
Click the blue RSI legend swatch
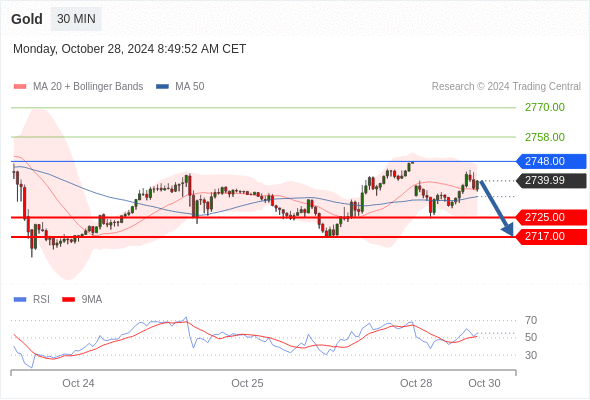click(20, 300)
